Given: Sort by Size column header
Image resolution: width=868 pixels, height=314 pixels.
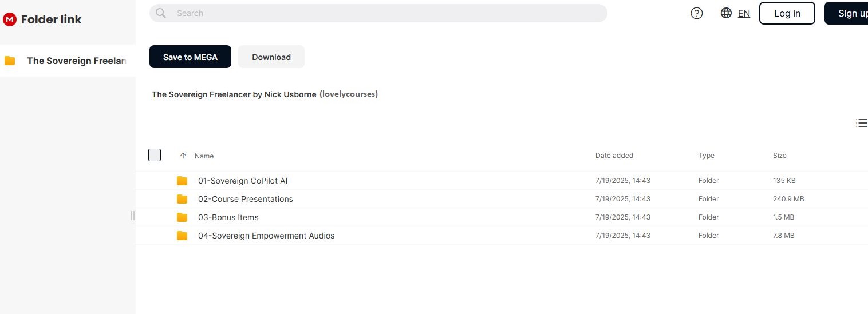Looking at the screenshot, I should click(779, 156).
